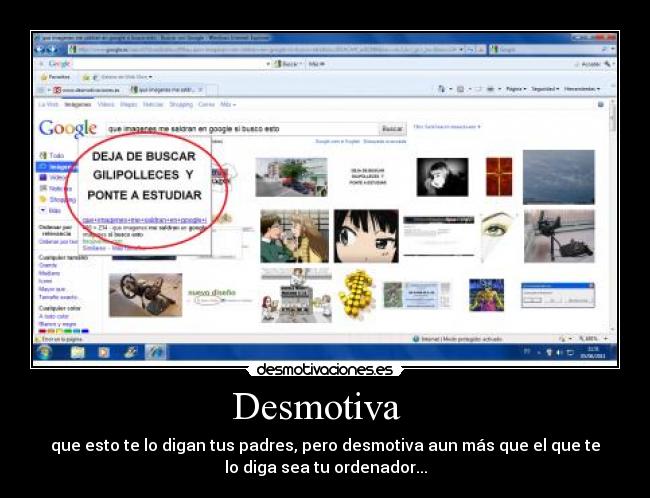This screenshot has height=498, width=650.
Task: Select La Web in Google top navigation
Action: [x=49, y=104]
